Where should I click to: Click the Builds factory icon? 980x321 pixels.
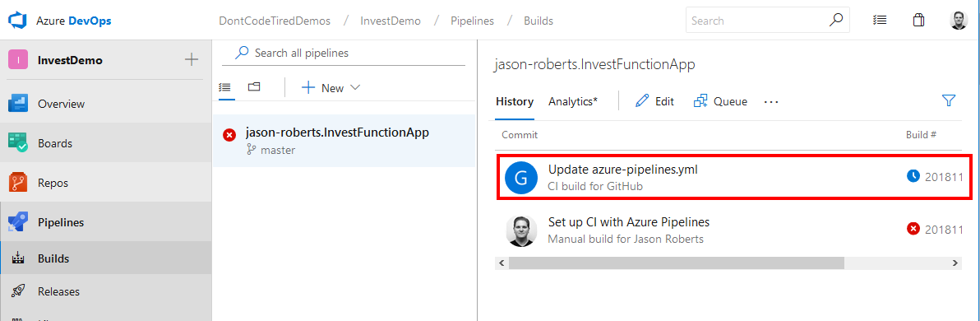(17, 258)
